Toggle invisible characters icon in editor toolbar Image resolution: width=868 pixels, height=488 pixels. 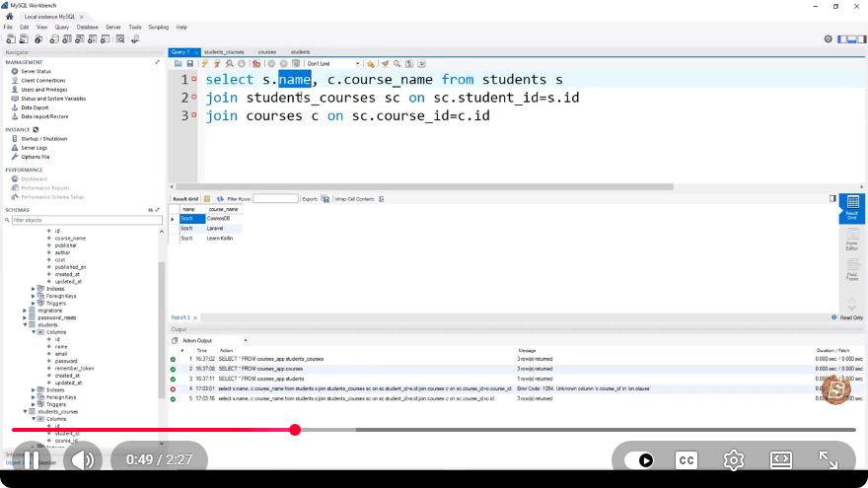pos(409,64)
